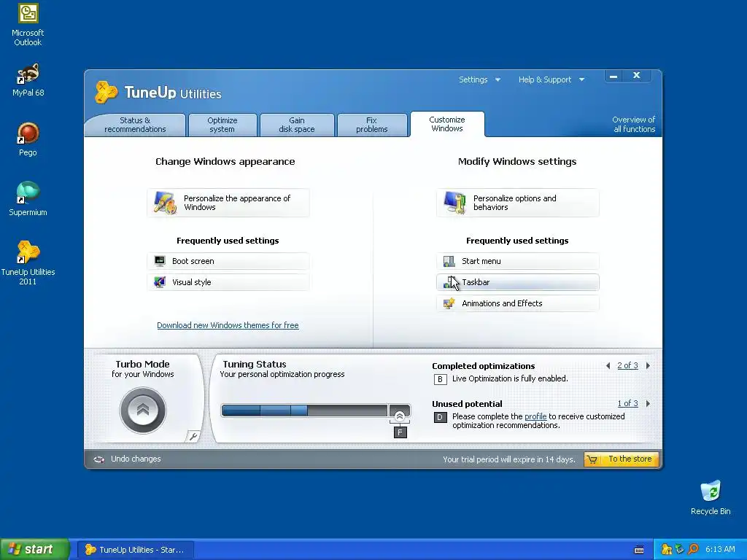Open MyPal 68 desktop icon
The width and height of the screenshot is (747, 560).
[x=28, y=80]
